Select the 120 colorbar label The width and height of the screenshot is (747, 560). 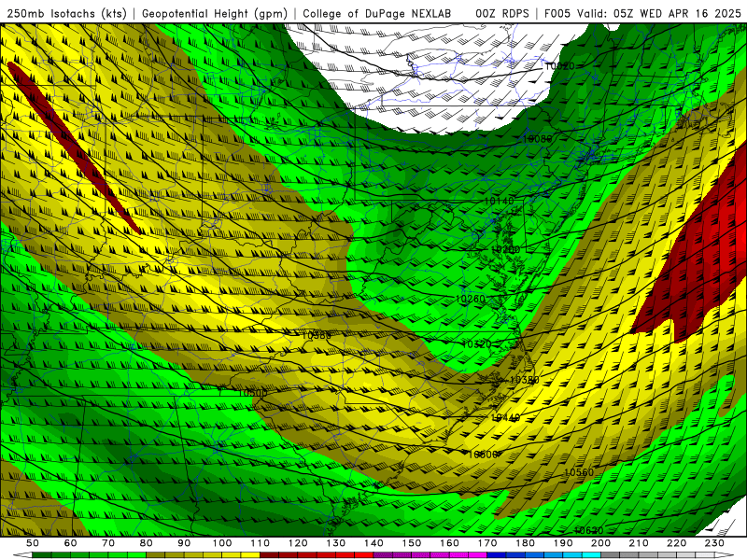pos(298,543)
